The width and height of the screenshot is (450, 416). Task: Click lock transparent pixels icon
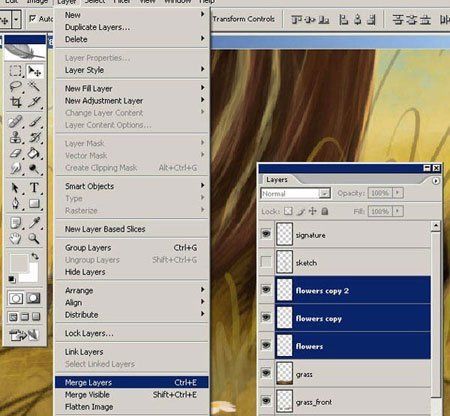click(x=288, y=211)
